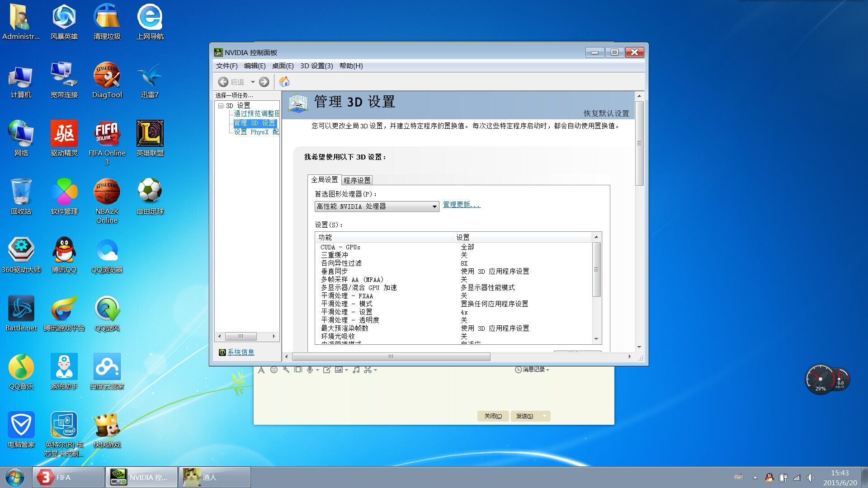Select 环境光吸收 row

click(x=453, y=337)
